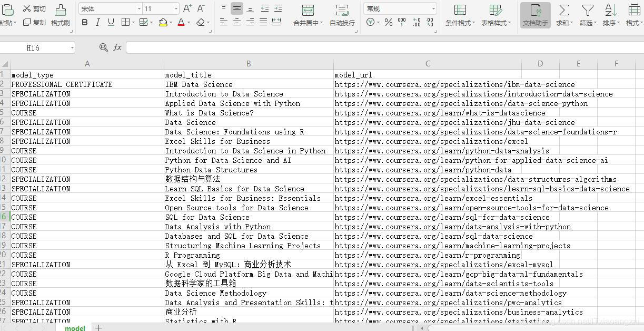Click the Copy (复制) button
The image size is (644, 331).
(35, 23)
